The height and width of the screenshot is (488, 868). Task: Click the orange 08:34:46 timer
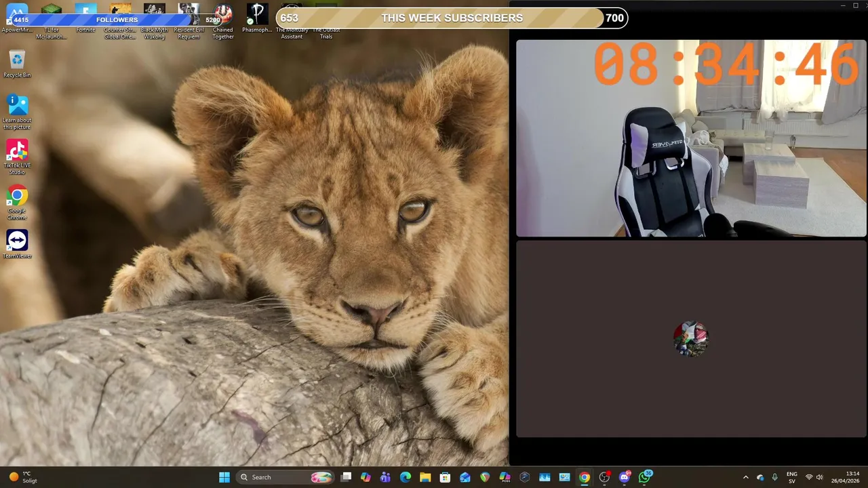tap(726, 64)
